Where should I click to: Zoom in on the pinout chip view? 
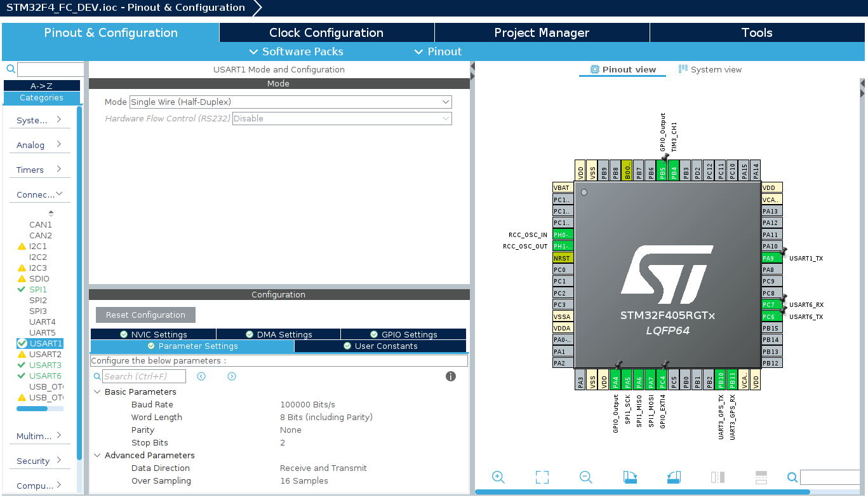(x=498, y=477)
